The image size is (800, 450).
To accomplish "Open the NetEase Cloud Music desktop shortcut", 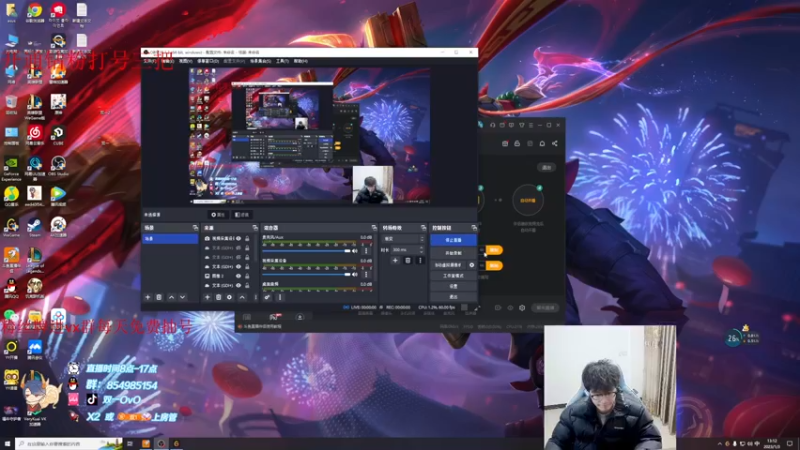I will point(35,135).
